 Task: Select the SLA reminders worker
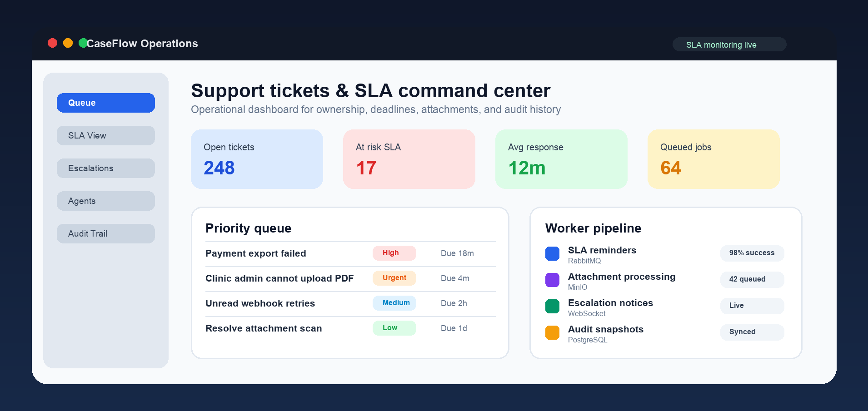point(665,254)
